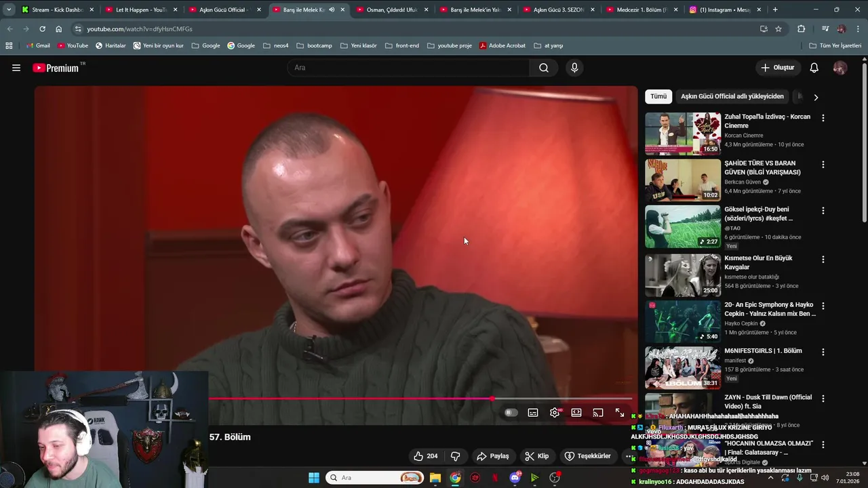Open Netflix from the taskbar
Viewport: 868px width, 488px height.
click(495, 478)
